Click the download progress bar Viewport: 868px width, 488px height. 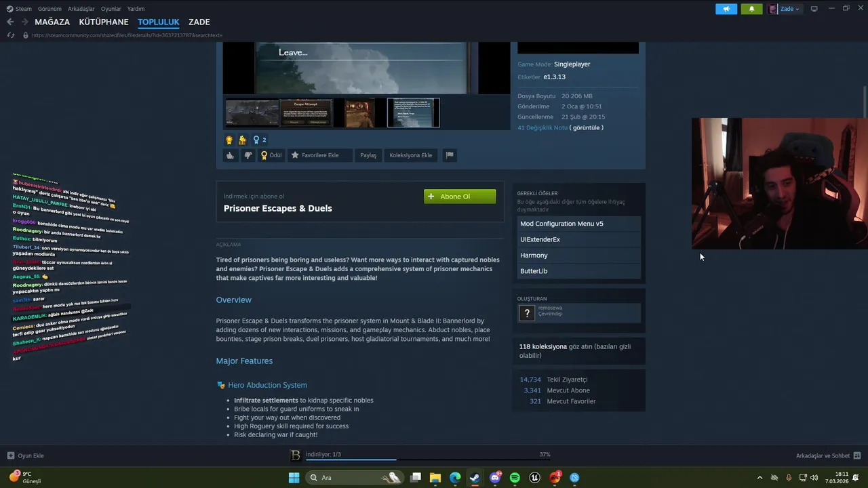pos(427,460)
